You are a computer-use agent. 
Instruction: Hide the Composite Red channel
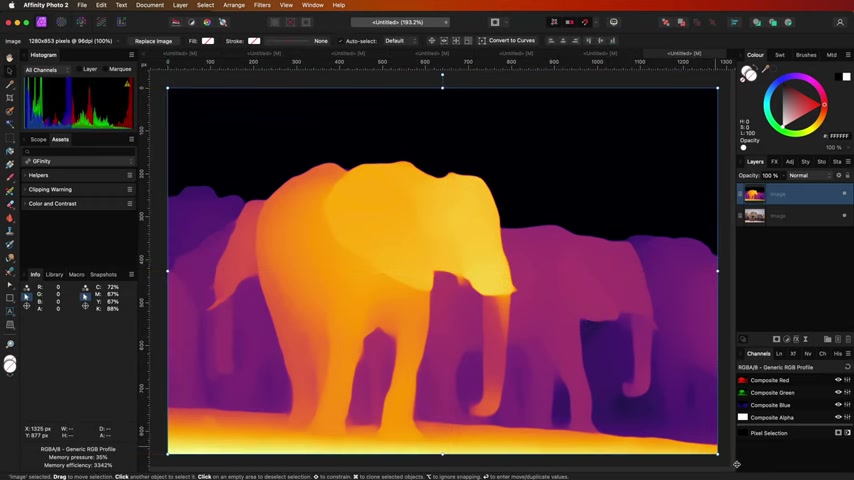pyautogui.click(x=838, y=380)
